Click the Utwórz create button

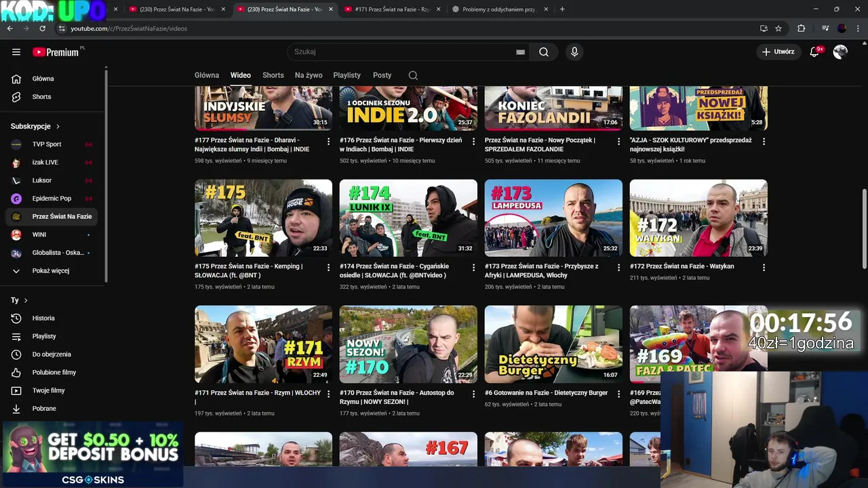pos(778,52)
